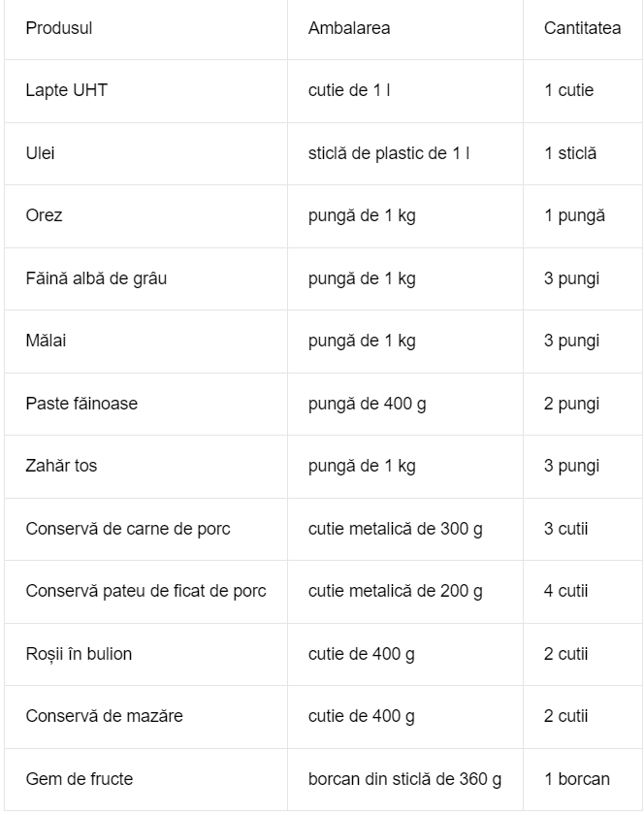Click the Mălai product cell
The height and width of the screenshot is (815, 644).
click(x=146, y=342)
